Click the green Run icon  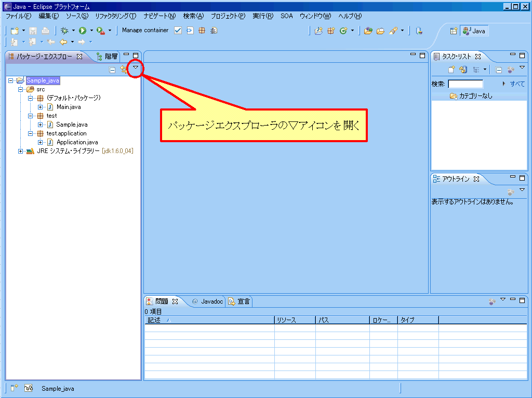[83, 31]
